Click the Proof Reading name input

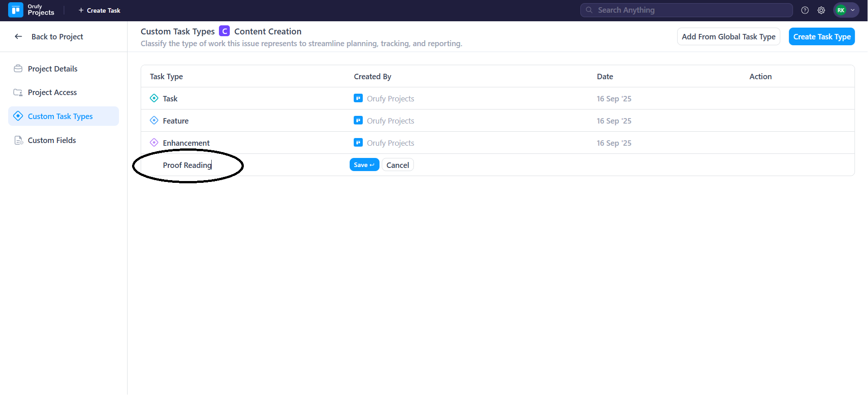187,165
